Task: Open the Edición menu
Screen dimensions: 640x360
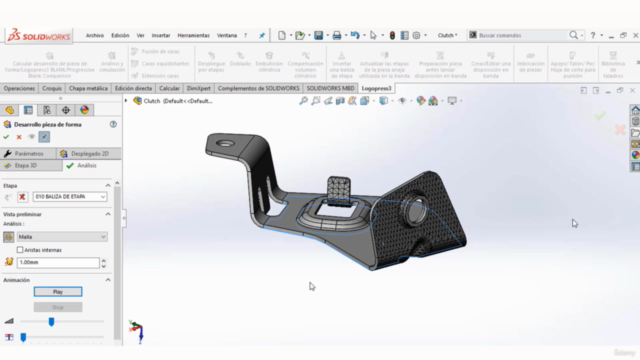Action: pos(120,36)
